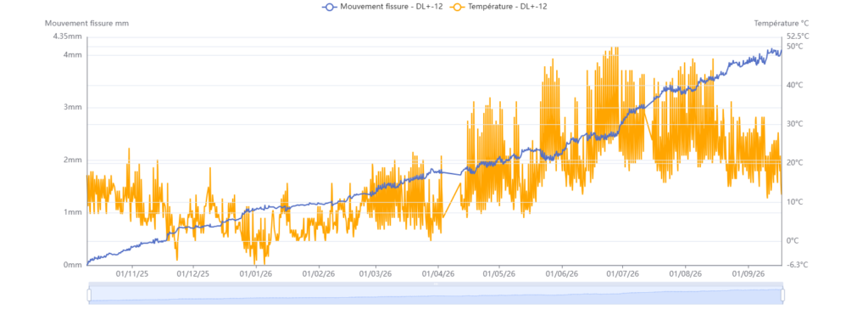
Task: Click the 01/04/26 x-axis label
Action: [x=438, y=273]
